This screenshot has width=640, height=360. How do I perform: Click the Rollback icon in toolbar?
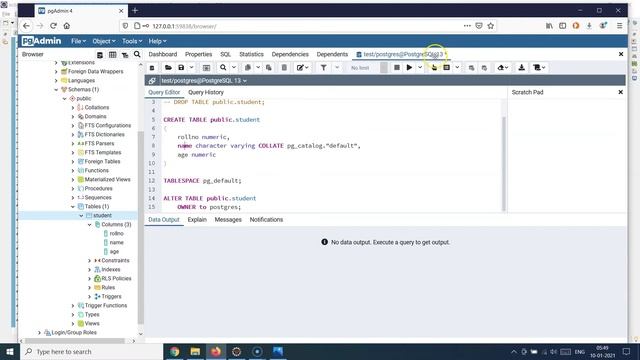pyautogui.click(x=484, y=68)
